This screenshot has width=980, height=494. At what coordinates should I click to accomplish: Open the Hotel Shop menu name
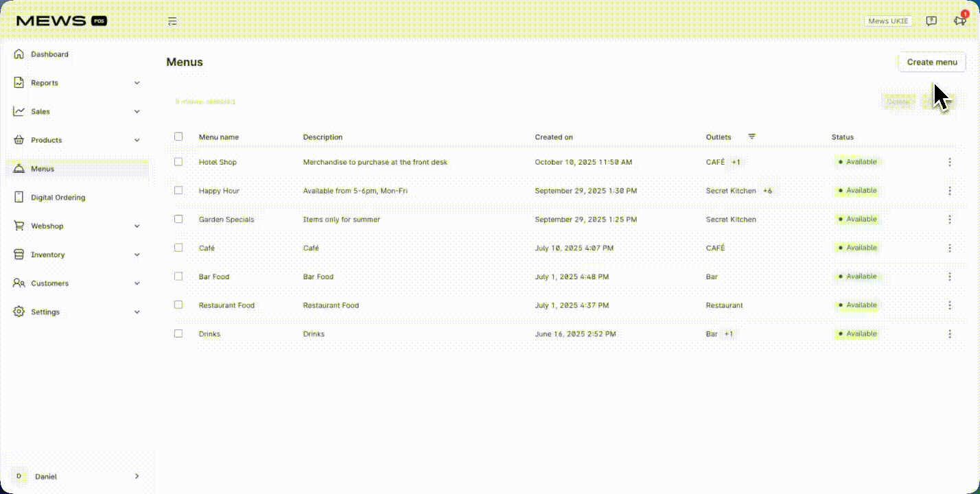point(218,162)
